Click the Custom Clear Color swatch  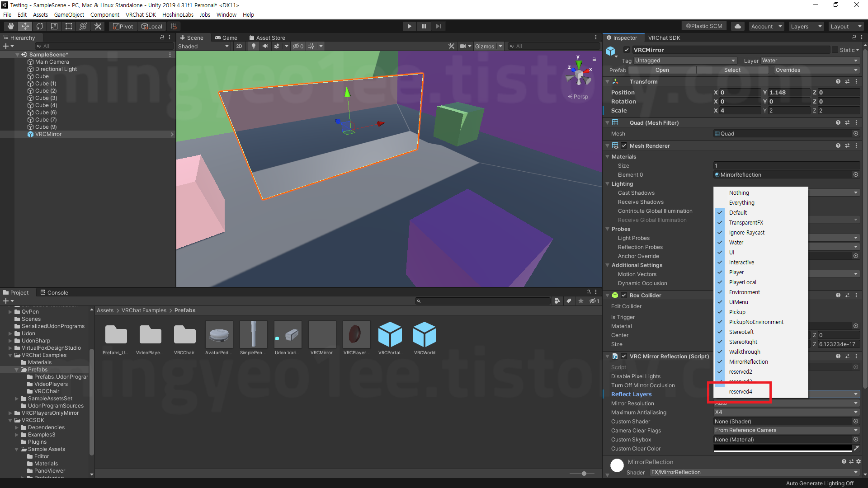click(x=782, y=448)
